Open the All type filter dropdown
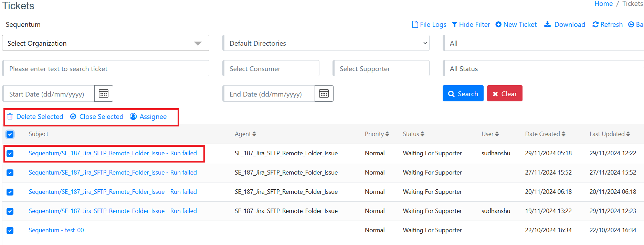This screenshot has height=245, width=644. tap(543, 43)
